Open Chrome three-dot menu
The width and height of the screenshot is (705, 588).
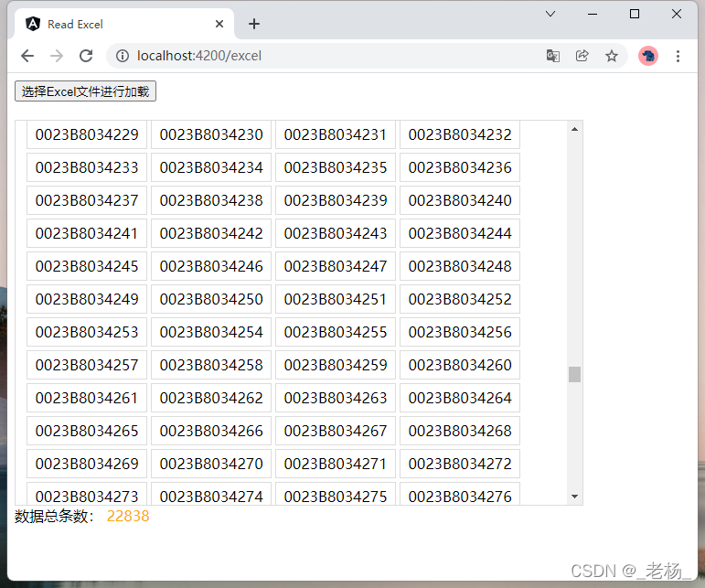[x=678, y=56]
